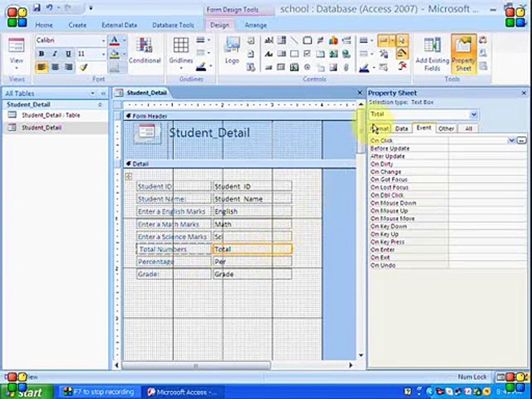Image resolution: width=532 pixels, height=399 pixels.
Task: Toggle Italic formatting
Action: pos(55,54)
